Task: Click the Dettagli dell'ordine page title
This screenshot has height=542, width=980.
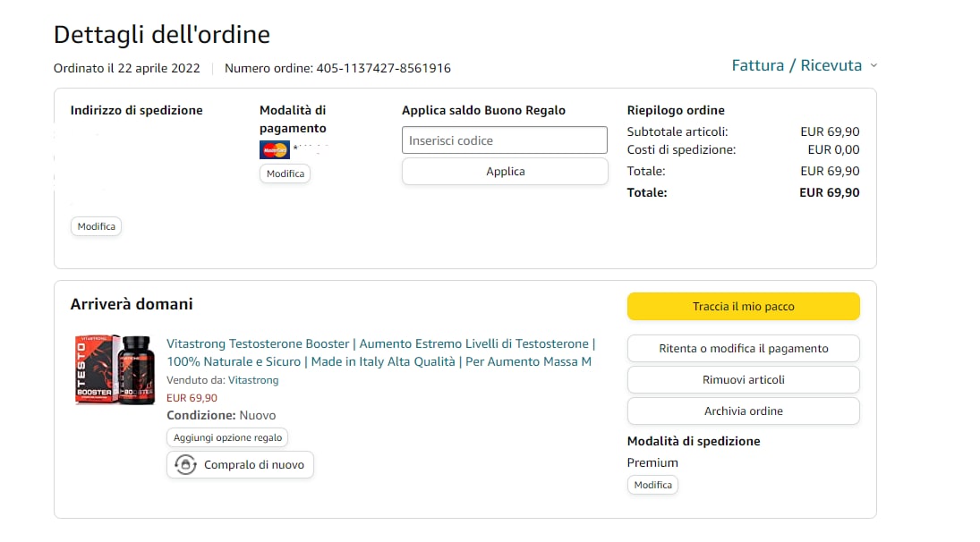Action: [x=162, y=35]
